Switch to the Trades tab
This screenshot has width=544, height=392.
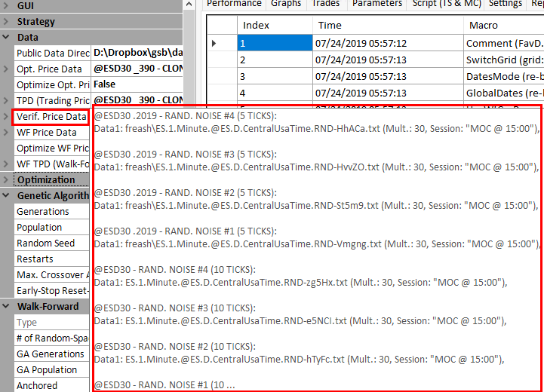pyautogui.click(x=326, y=4)
